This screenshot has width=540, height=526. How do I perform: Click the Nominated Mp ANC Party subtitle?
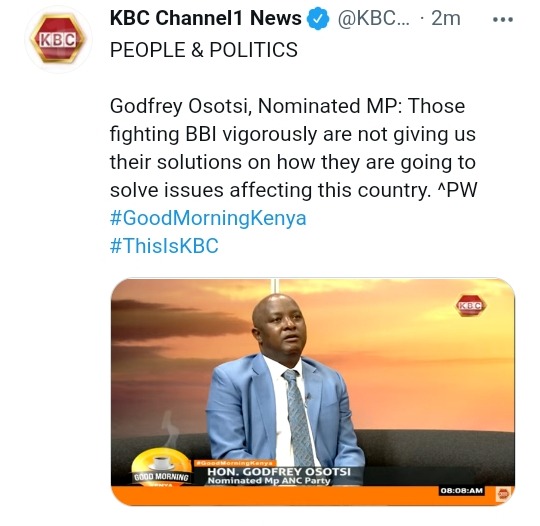point(269,481)
